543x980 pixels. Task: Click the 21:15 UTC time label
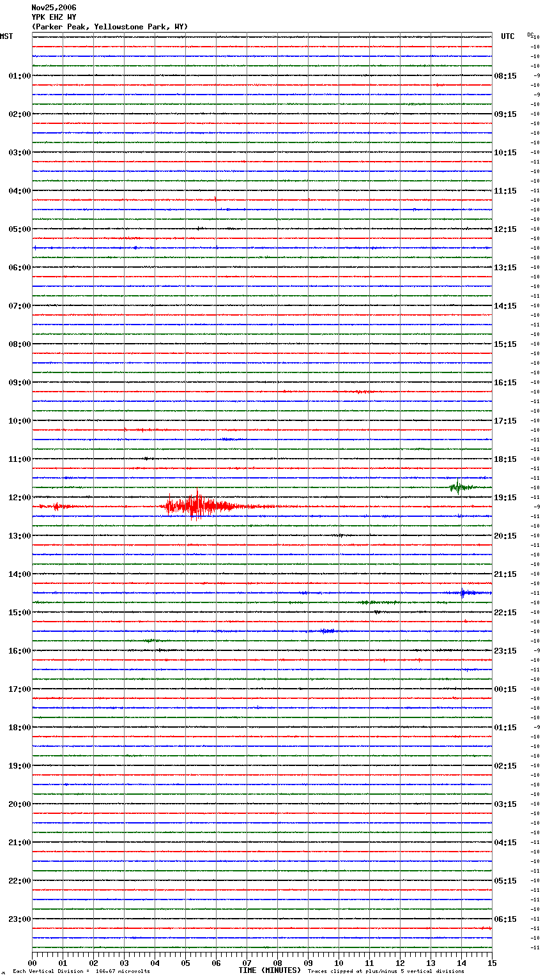[x=505, y=574]
